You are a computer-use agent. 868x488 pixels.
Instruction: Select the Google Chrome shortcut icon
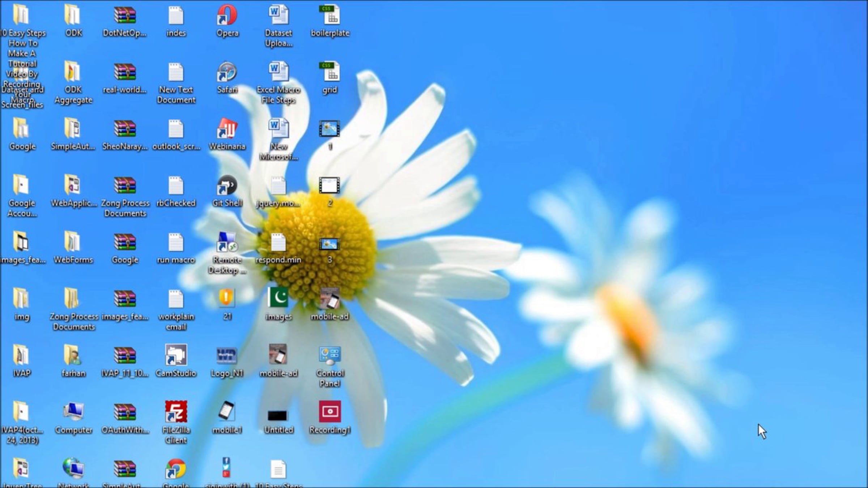click(x=176, y=469)
